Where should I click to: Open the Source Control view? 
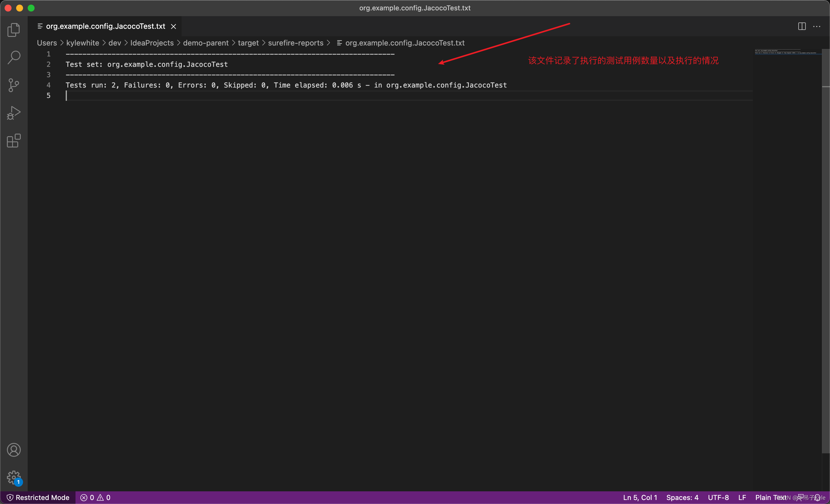coord(14,85)
